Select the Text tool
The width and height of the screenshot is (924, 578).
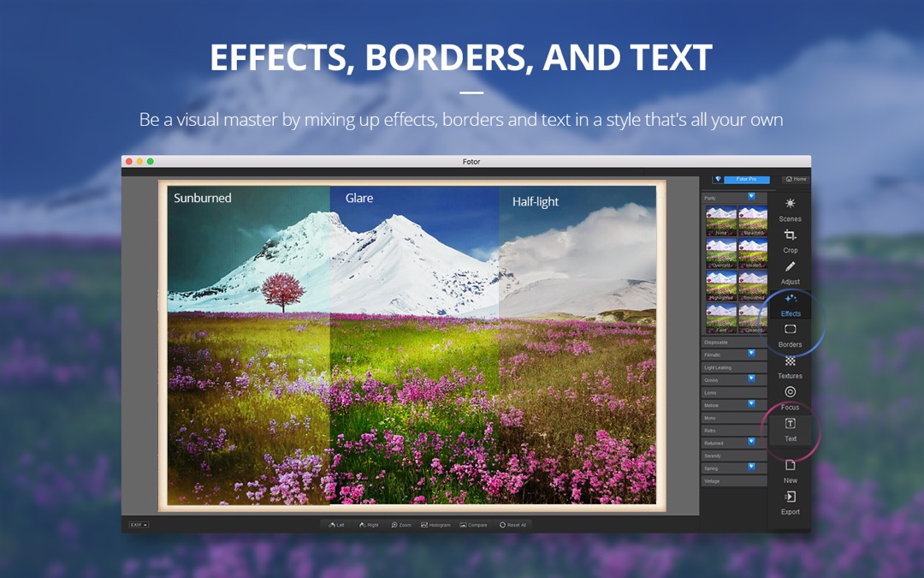click(x=791, y=430)
